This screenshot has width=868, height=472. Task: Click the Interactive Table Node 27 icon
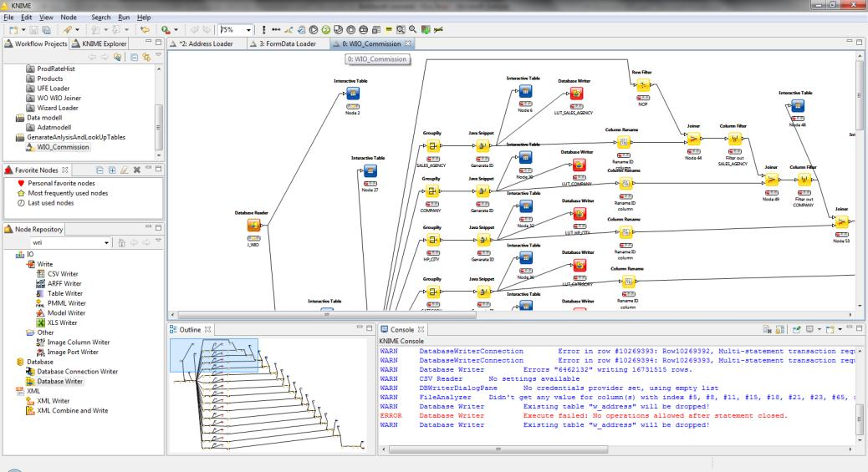point(370,171)
